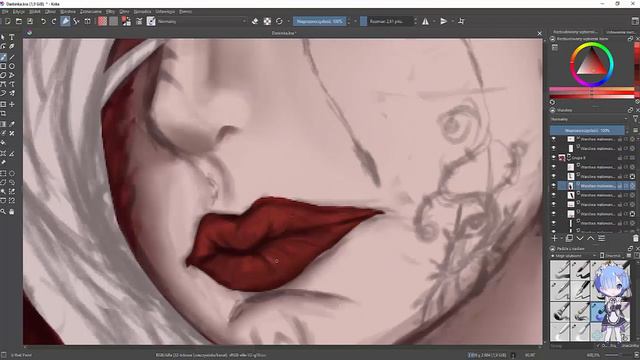Lock the highlighted selected paint layer
Viewport: 640px width, 360px height.
[620, 186]
